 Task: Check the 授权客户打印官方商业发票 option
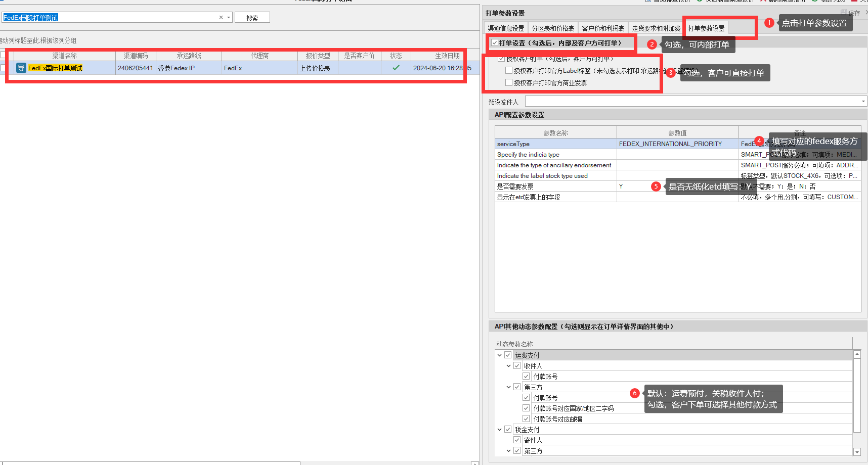point(509,82)
